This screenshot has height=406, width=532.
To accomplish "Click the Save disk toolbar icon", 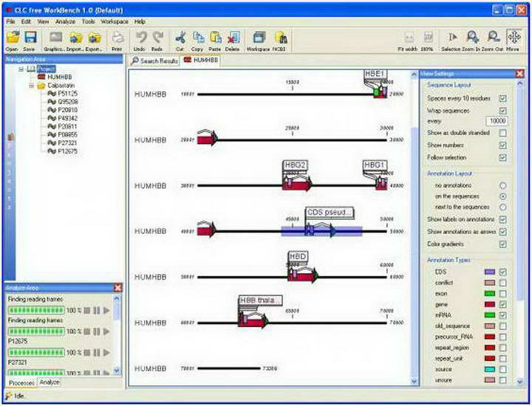I will (x=30, y=38).
